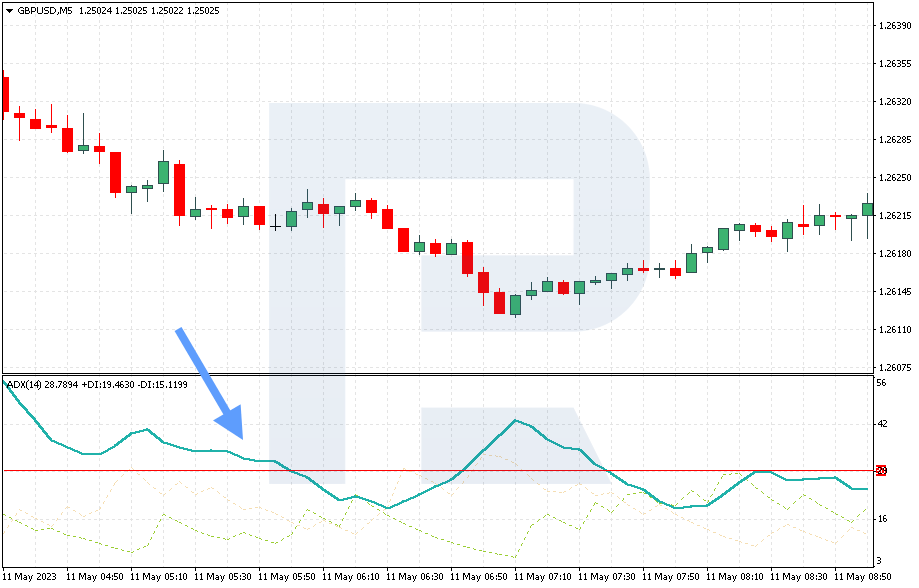Click price label 1.26075 on the axis

coord(895,368)
